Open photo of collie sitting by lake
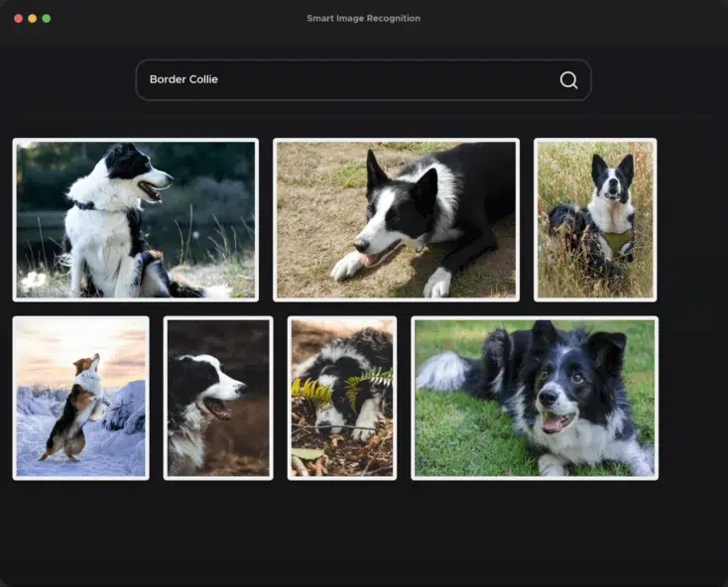Viewport: 728px width, 587px height. [x=136, y=220]
